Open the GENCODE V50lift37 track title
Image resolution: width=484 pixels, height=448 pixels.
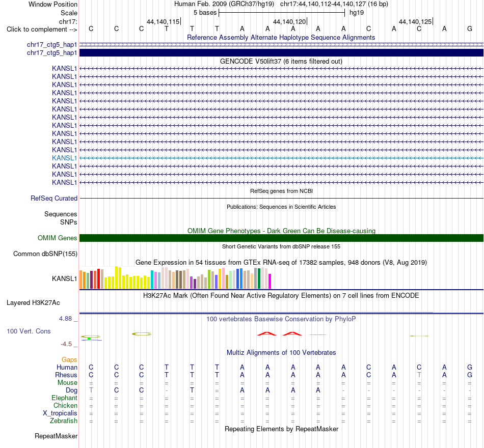(281, 62)
